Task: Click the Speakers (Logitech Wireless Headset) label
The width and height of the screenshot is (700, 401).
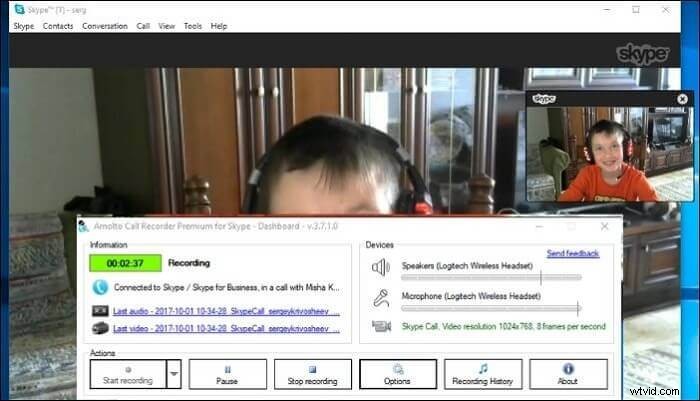Action: click(x=467, y=266)
